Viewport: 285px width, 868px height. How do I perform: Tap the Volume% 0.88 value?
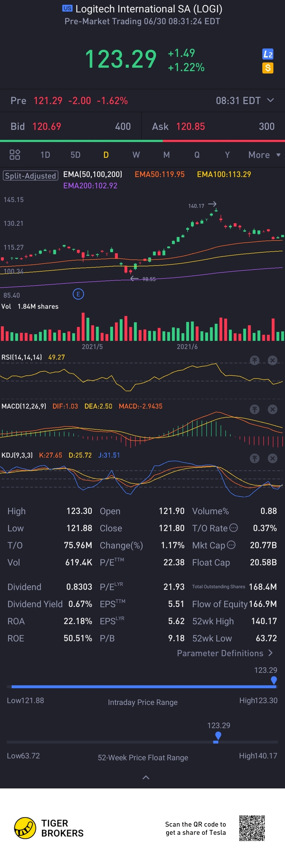pos(268,511)
